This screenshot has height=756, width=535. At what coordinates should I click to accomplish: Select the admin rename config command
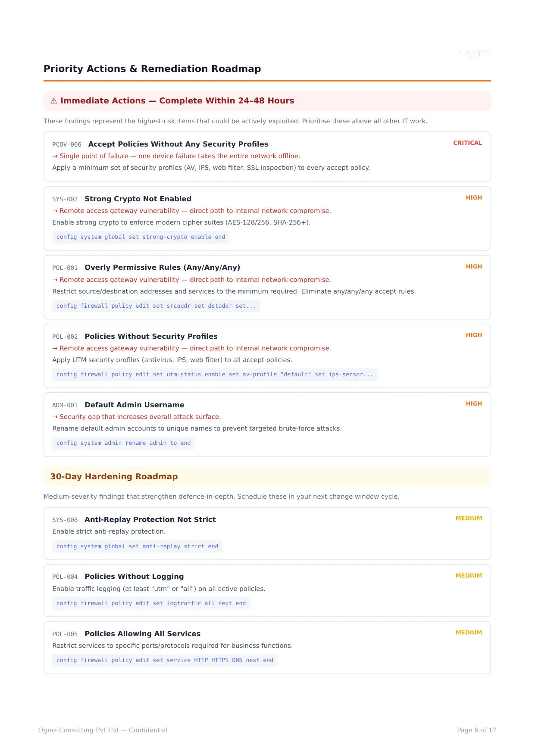pyautogui.click(x=123, y=443)
